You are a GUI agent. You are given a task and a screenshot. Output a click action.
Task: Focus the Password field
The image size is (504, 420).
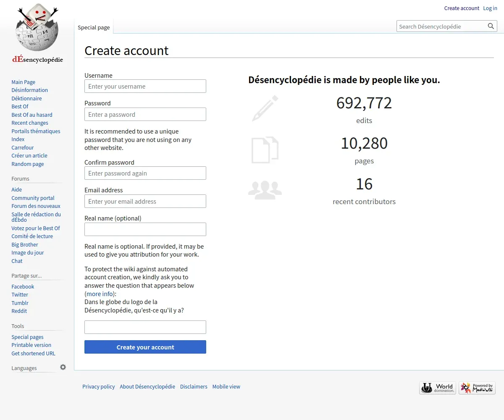145,114
